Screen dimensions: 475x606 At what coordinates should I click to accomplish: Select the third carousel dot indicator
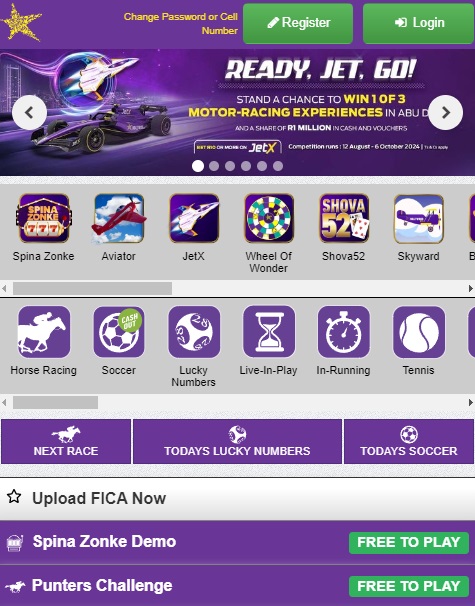point(230,166)
